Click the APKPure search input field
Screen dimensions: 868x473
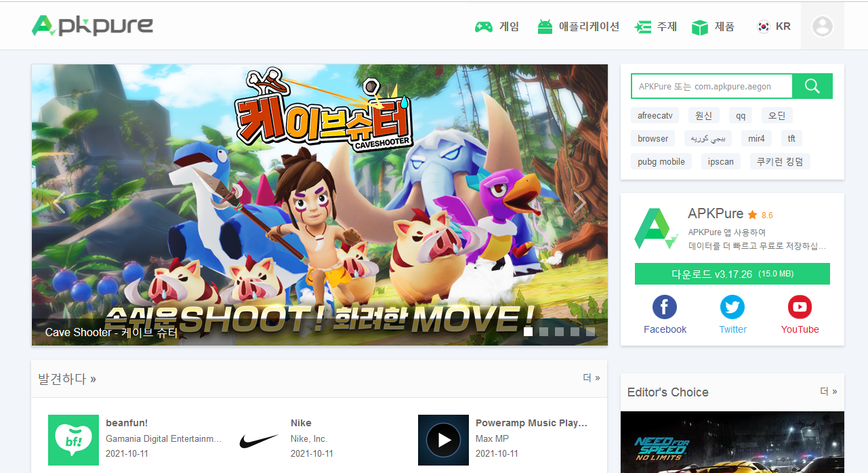711,86
